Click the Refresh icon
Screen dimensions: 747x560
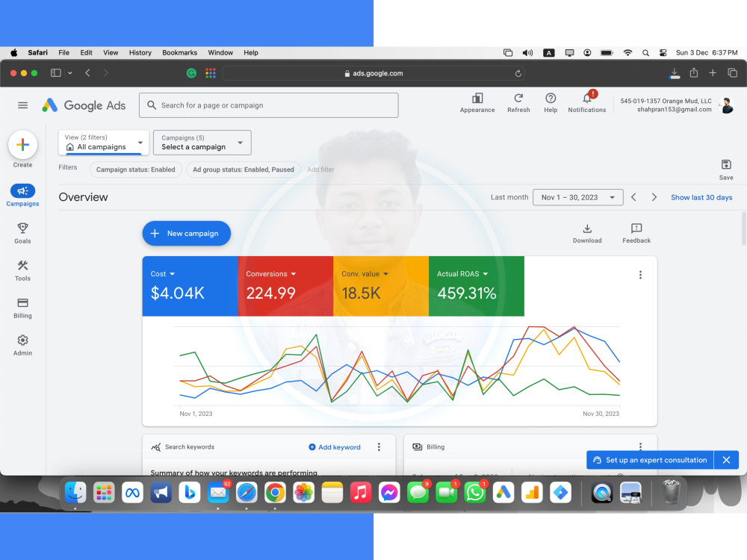(x=518, y=103)
